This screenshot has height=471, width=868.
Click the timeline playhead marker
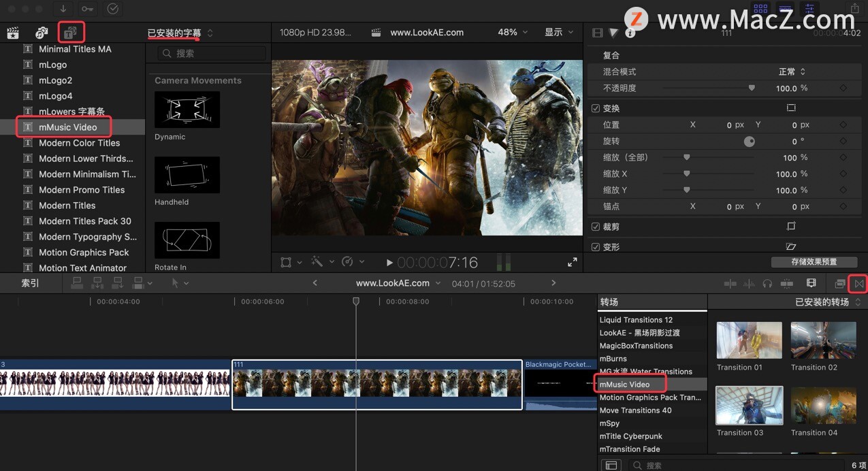355,301
